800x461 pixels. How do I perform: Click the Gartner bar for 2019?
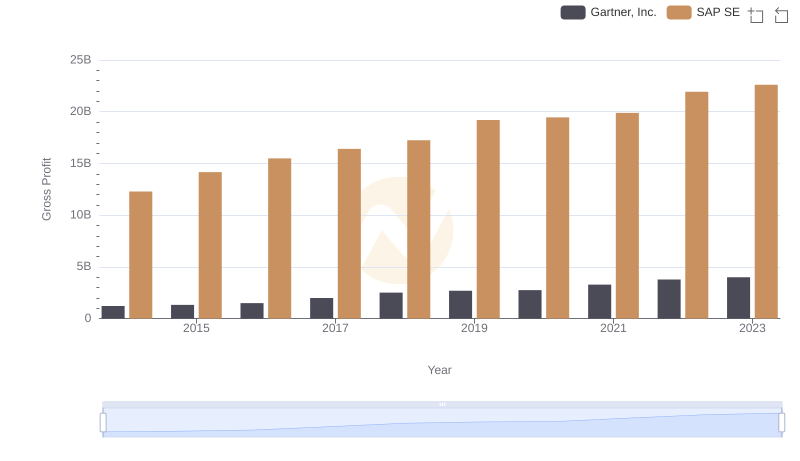pos(460,304)
